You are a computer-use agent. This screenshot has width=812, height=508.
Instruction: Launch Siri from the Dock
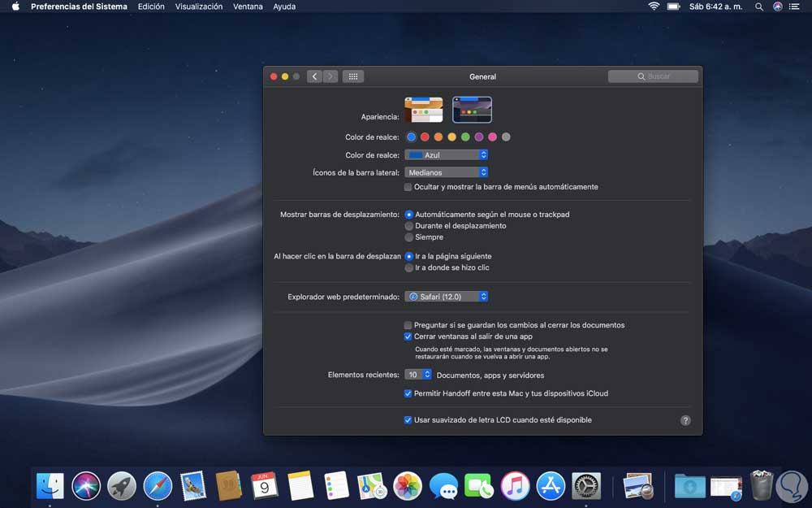pyautogui.click(x=86, y=486)
